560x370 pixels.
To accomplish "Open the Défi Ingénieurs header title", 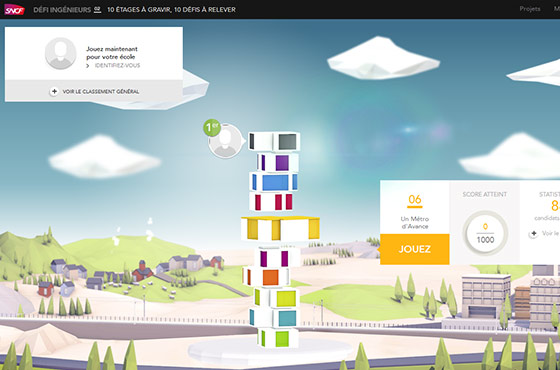I will 62,10.
